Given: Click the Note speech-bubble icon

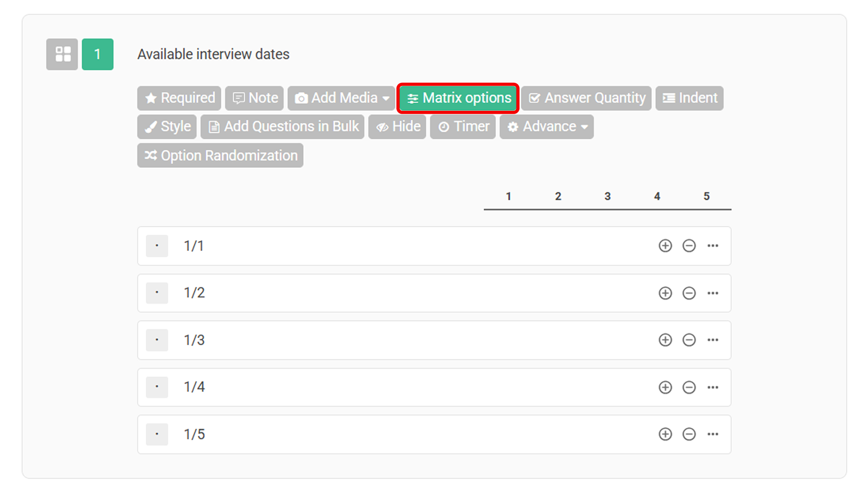Looking at the screenshot, I should pyautogui.click(x=239, y=98).
